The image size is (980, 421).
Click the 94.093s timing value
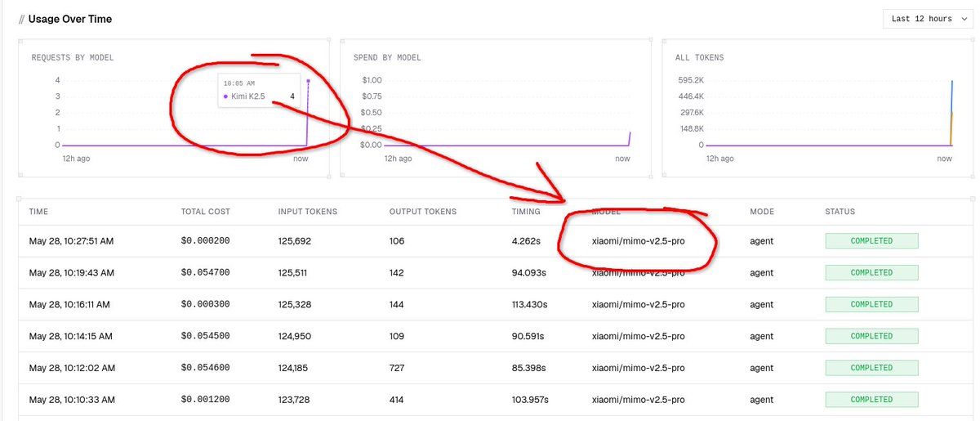coord(528,272)
